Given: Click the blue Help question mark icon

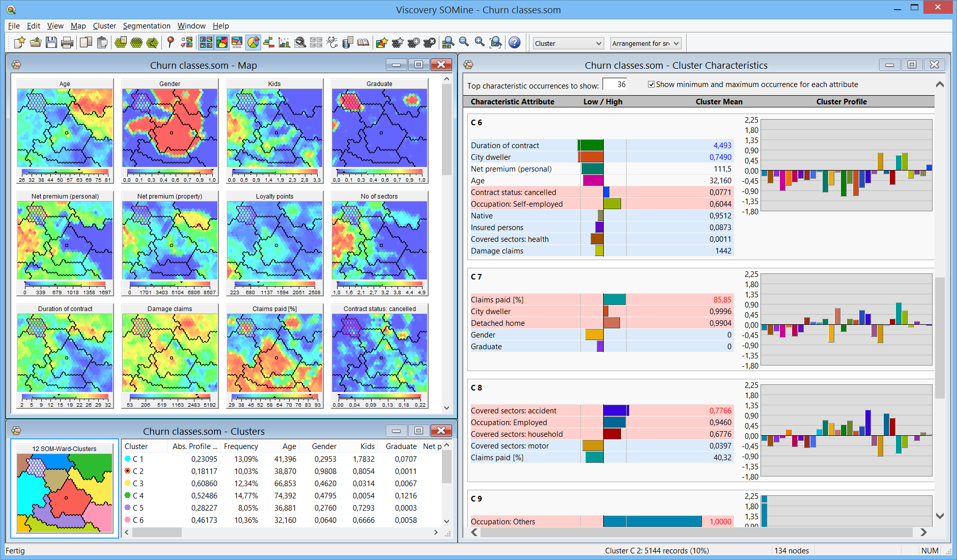Looking at the screenshot, I should (515, 43).
